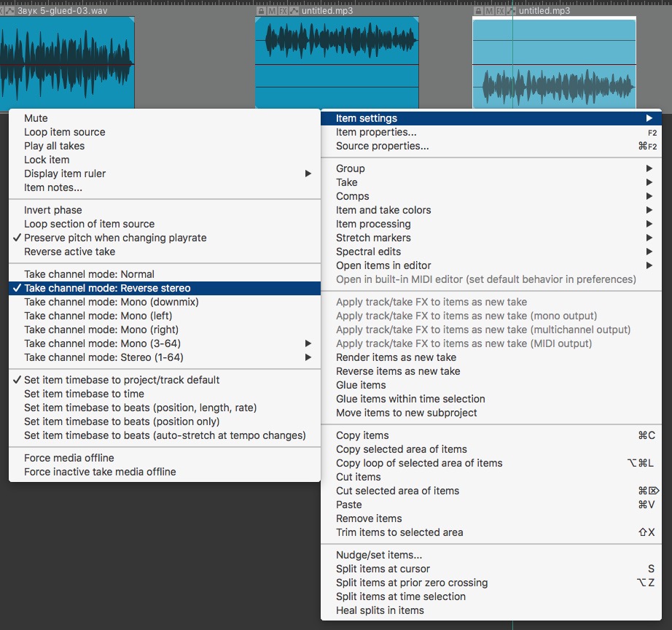
Task: Click envelope icon on Звук 5-glued-03.wav item
Action: (x=9, y=11)
